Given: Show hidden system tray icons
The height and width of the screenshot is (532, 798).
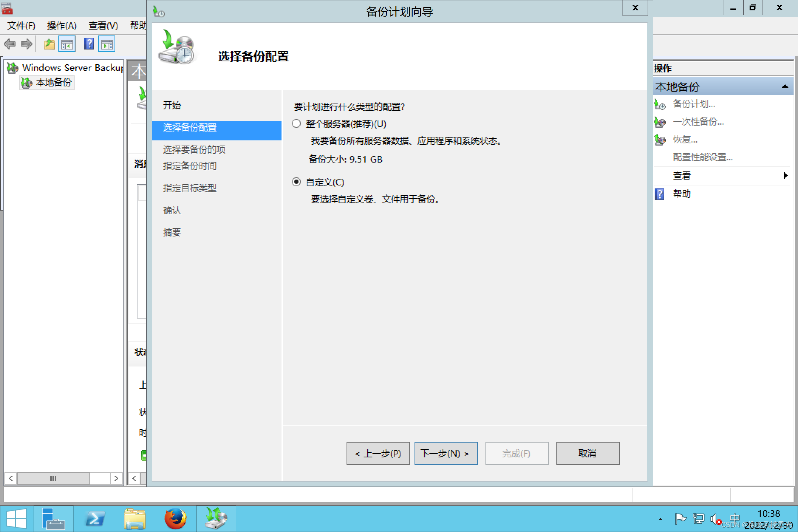Looking at the screenshot, I should point(660,519).
